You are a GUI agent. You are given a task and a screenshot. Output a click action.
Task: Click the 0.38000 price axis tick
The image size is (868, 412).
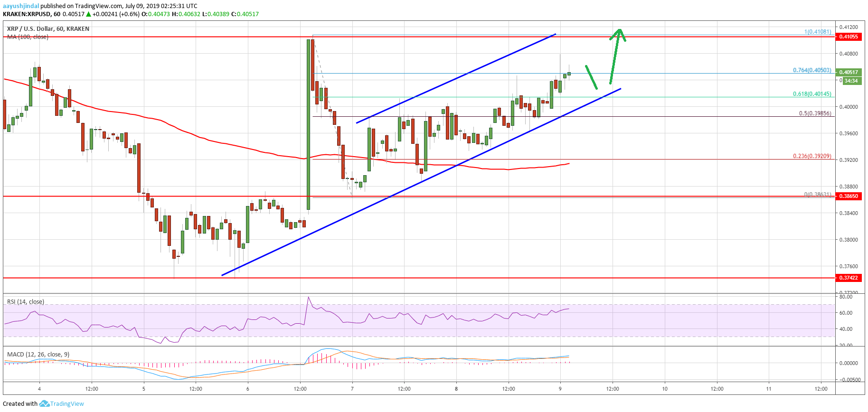(849, 240)
